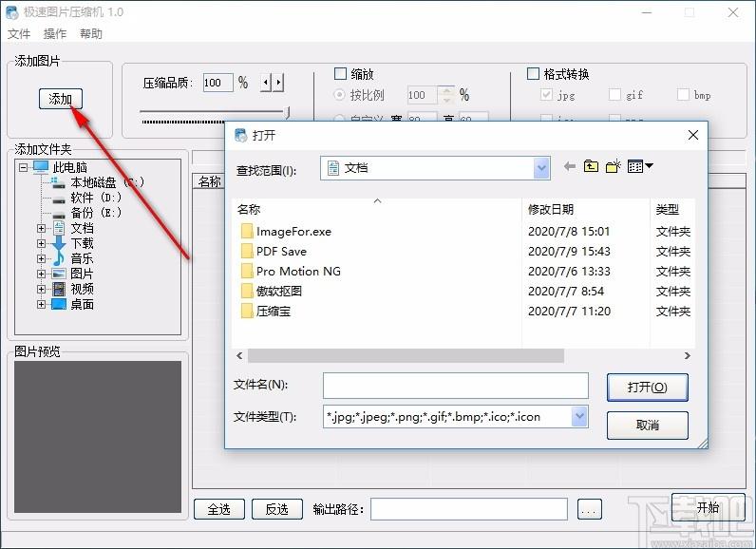Click the 图片 pictures icon in tree

point(59,274)
